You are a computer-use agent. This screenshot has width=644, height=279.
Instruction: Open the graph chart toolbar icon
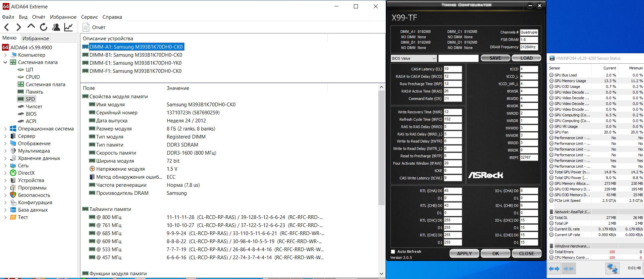coord(68,27)
